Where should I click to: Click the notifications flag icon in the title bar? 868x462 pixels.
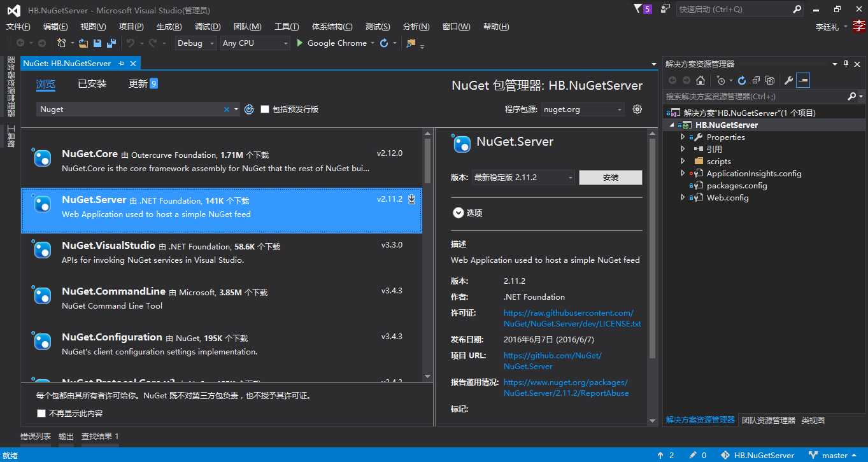pyautogui.click(x=638, y=9)
